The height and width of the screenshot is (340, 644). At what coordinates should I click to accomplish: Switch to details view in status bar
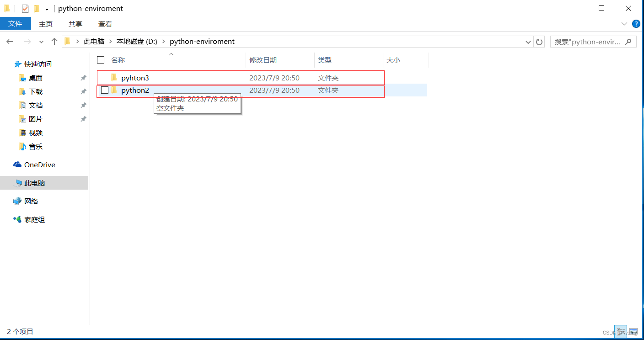pos(621,331)
